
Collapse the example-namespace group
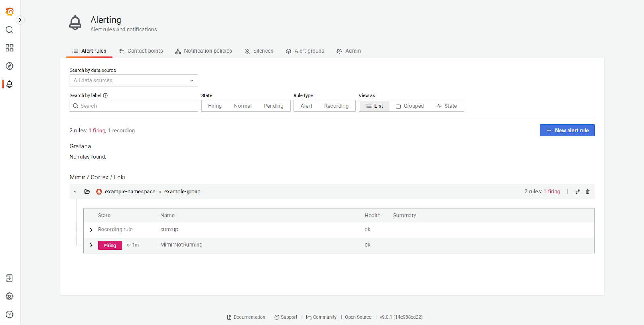click(x=75, y=192)
